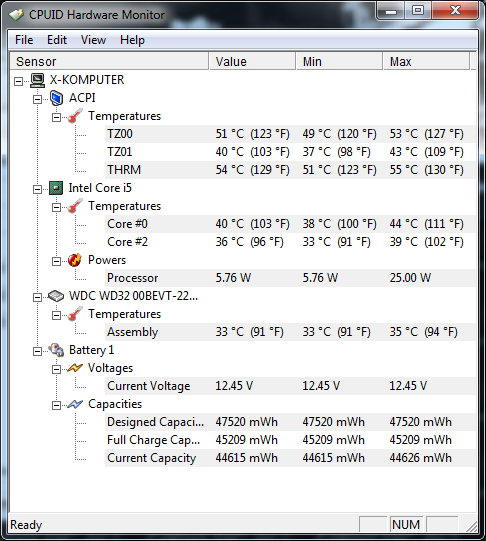The width and height of the screenshot is (486, 541).
Task: Collapse the Intel Core i5 branch
Action: point(37,189)
